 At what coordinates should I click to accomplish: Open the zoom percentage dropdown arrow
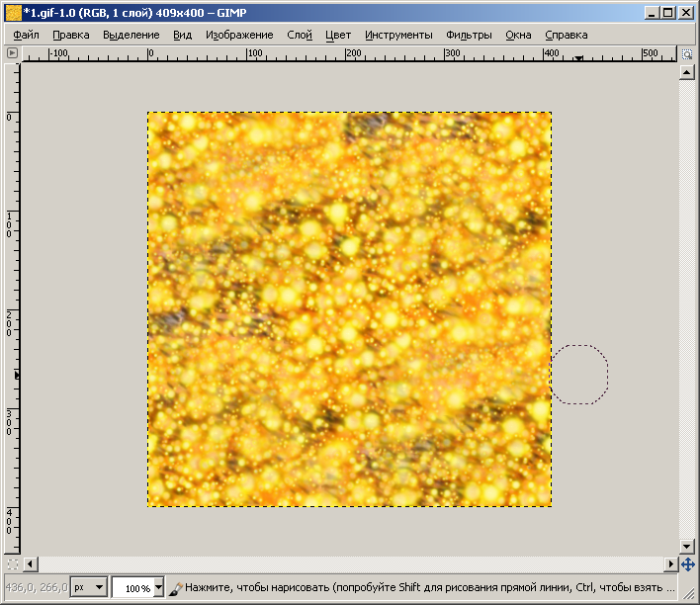point(158,587)
